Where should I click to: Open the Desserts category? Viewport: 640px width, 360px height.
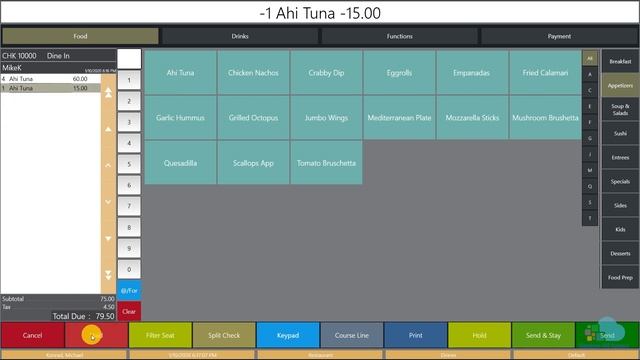coord(620,253)
